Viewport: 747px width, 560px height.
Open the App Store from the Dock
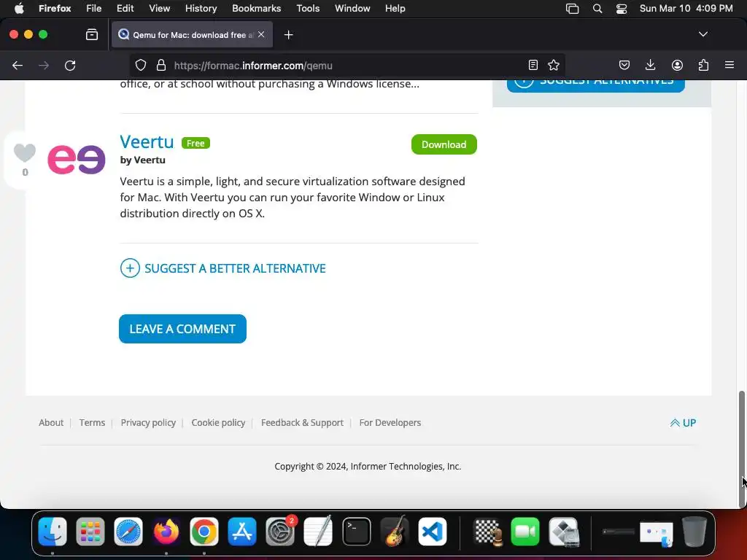(242, 531)
